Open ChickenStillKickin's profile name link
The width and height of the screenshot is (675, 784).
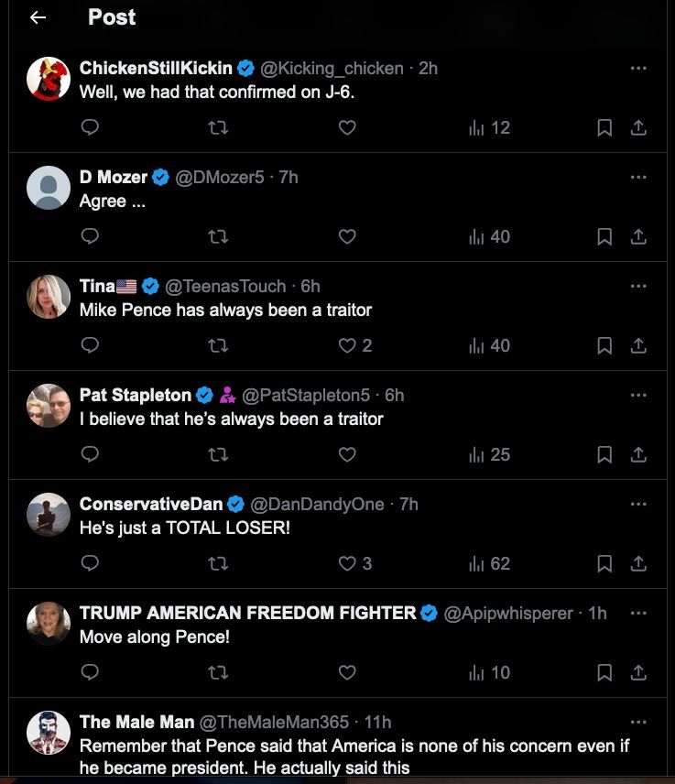pyautogui.click(x=156, y=69)
